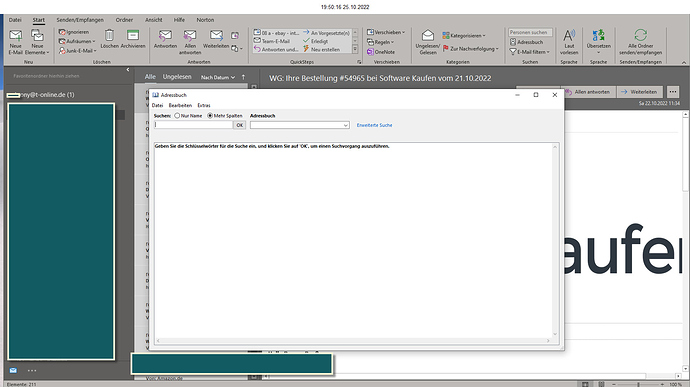
Task: Click the Antworten reply icon
Action: [x=165, y=35]
